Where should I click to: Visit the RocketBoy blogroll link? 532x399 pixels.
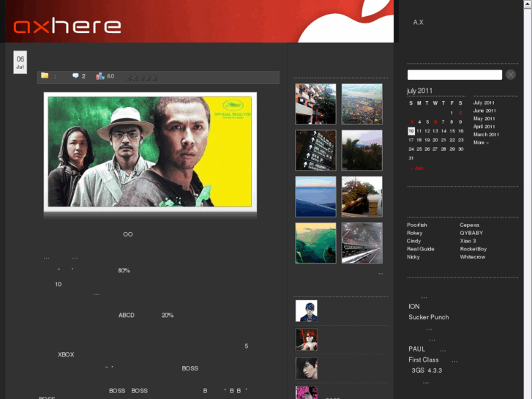[x=473, y=249]
